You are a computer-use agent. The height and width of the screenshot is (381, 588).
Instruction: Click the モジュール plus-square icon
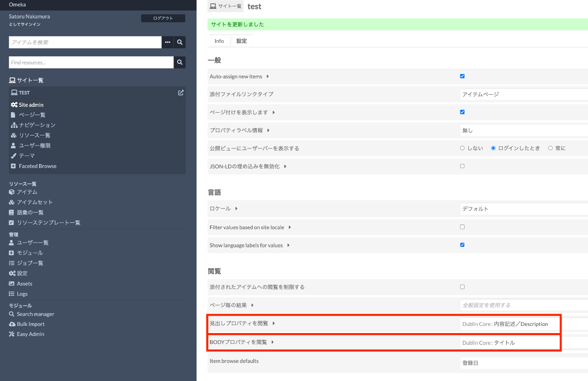pos(11,253)
